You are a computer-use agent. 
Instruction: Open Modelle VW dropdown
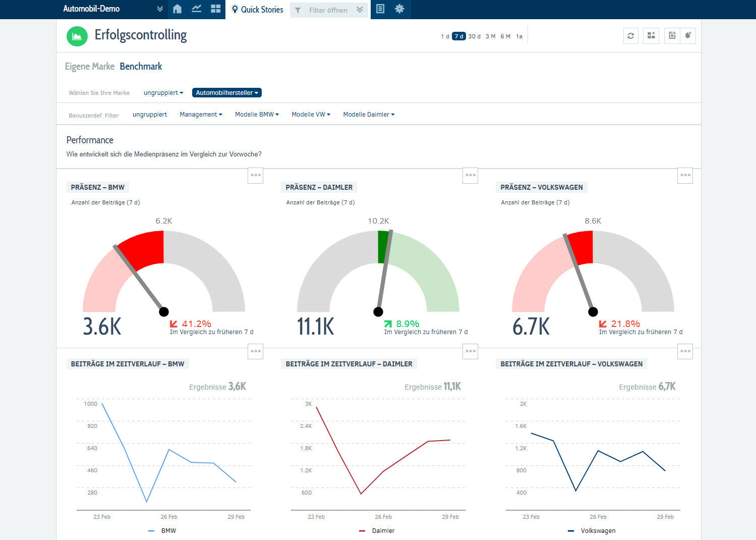pyautogui.click(x=311, y=115)
